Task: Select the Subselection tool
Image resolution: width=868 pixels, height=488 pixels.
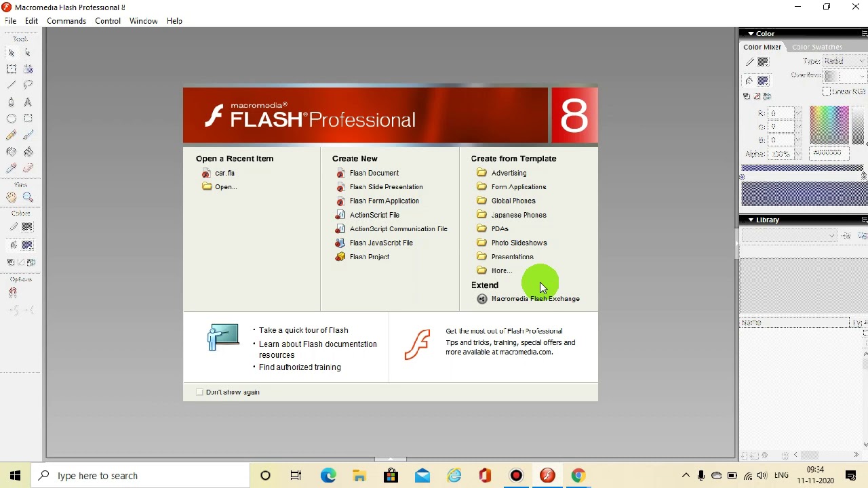Action: coord(28,52)
